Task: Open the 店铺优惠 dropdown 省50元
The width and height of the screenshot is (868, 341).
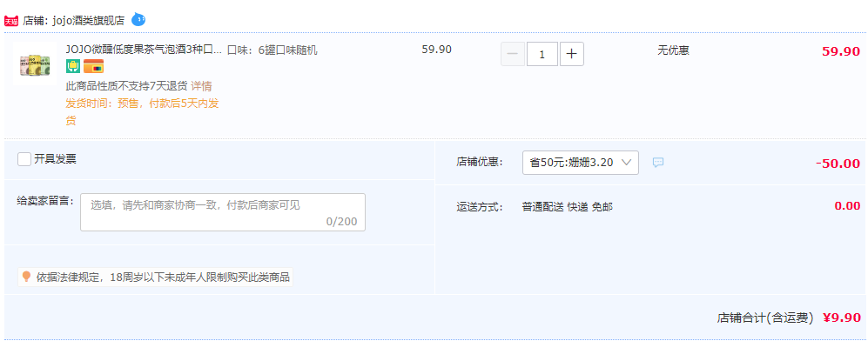Action: pos(580,163)
